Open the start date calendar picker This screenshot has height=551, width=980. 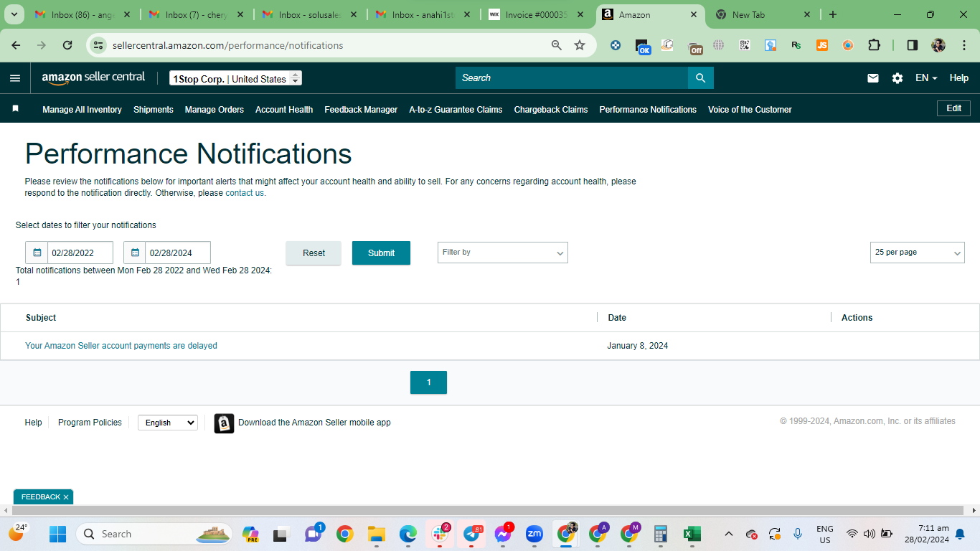37,253
